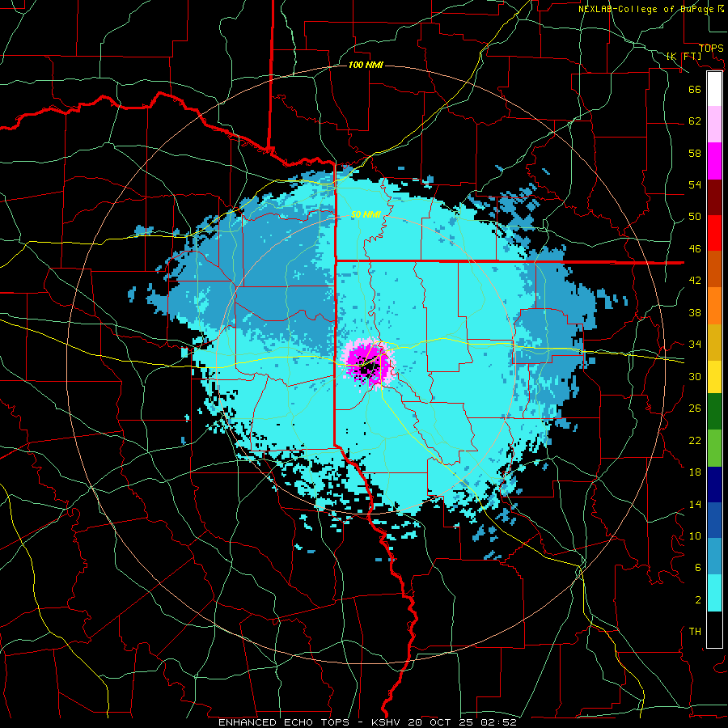The height and width of the screenshot is (728, 728).
Task: Select the dark red 54 kft legend swatch
Action: [714, 197]
